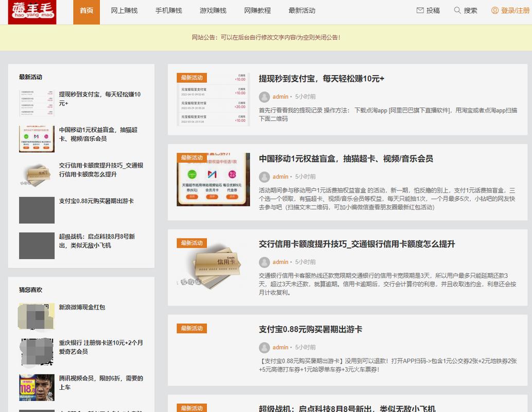Open main article 交行信用卡额度提升技巧 title
The image size is (532, 412).
pyautogui.click(x=357, y=244)
